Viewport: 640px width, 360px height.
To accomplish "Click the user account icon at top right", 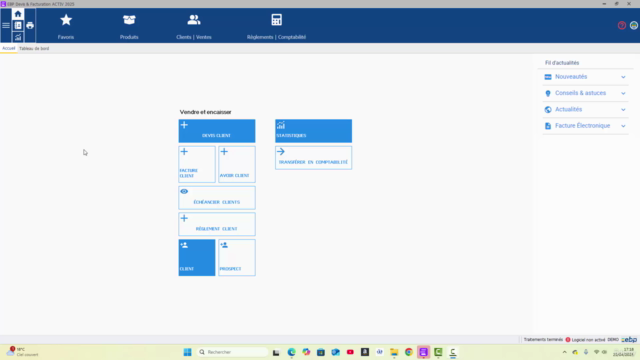I will tap(633, 25).
